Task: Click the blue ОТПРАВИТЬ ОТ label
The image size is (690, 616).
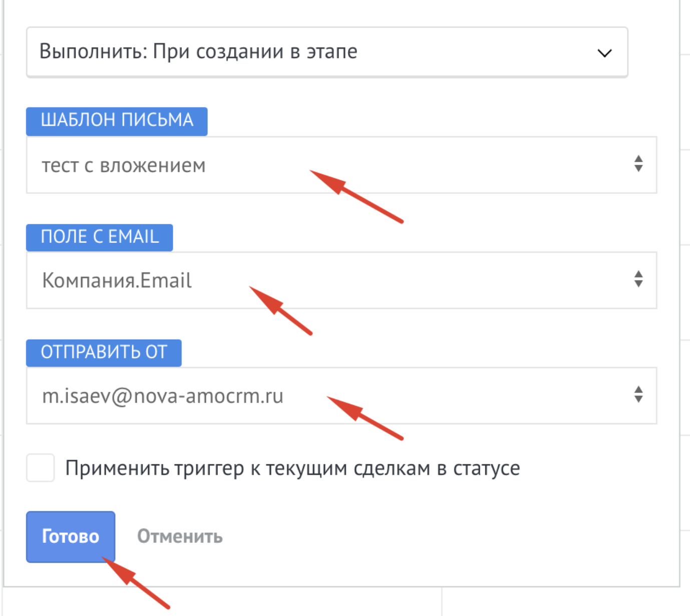Action: click(104, 353)
